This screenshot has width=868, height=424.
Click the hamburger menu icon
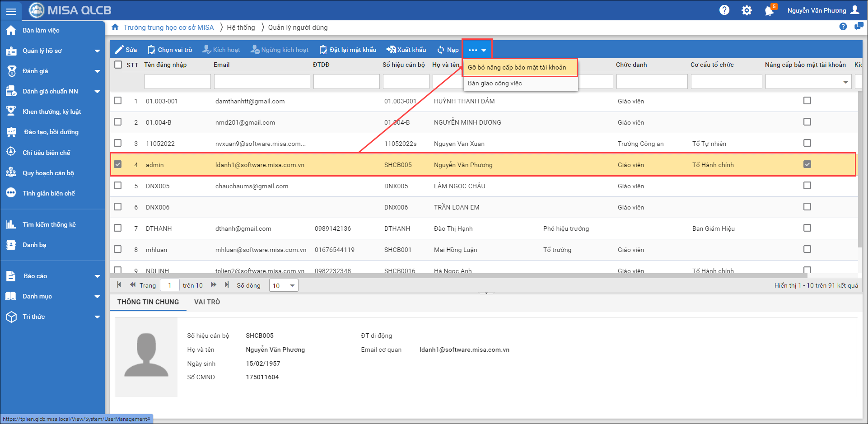[x=11, y=11]
